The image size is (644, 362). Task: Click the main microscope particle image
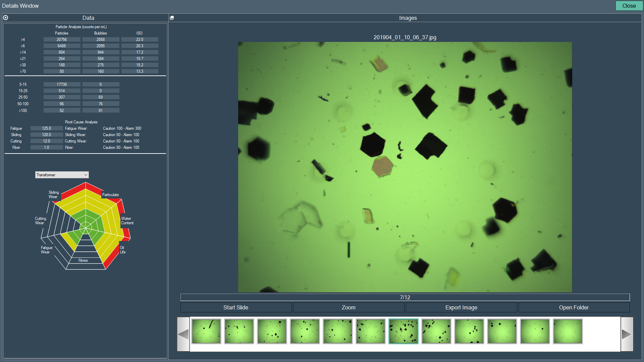click(405, 167)
